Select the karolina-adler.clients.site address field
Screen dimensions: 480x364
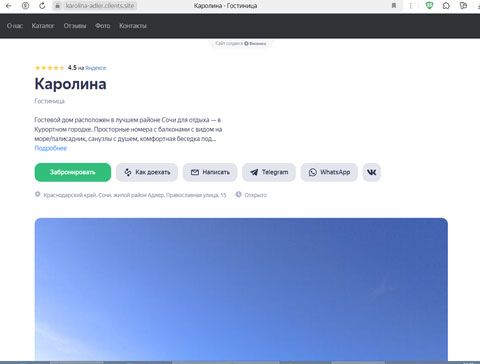(x=100, y=6)
